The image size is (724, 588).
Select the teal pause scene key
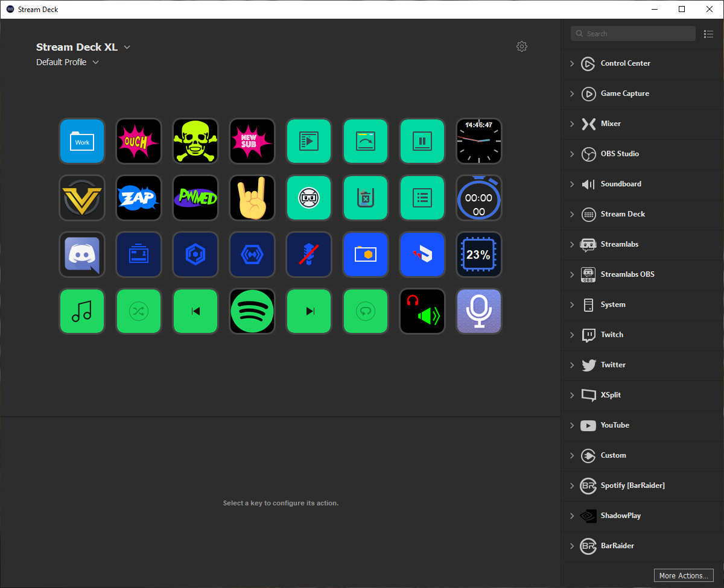[x=422, y=141]
